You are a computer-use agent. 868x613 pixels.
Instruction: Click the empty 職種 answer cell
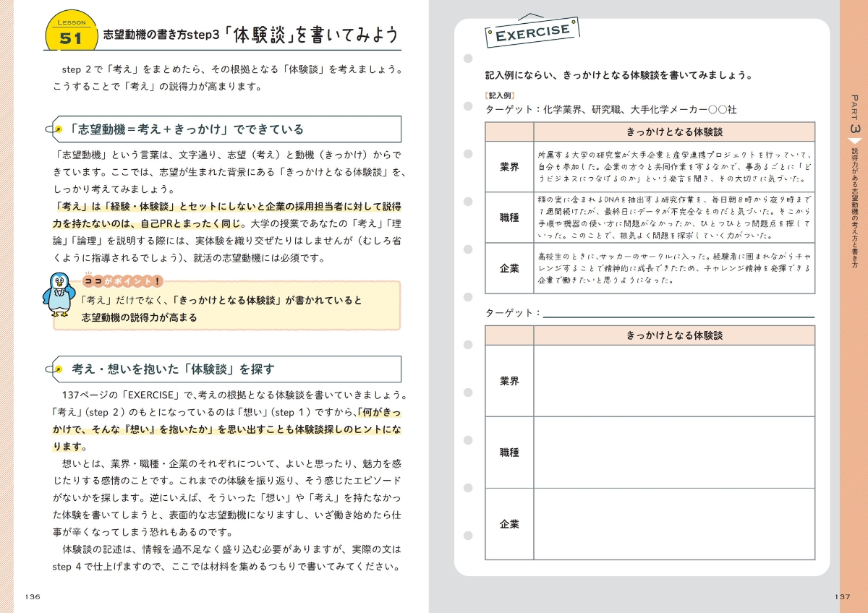674,453
